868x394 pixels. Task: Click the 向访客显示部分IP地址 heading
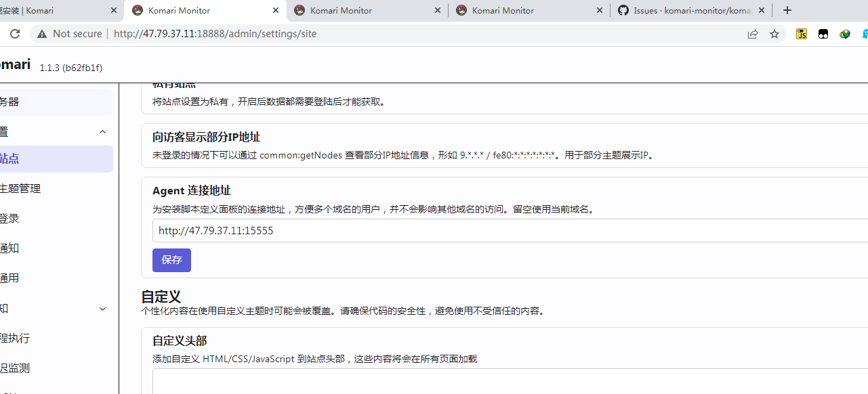click(x=207, y=137)
